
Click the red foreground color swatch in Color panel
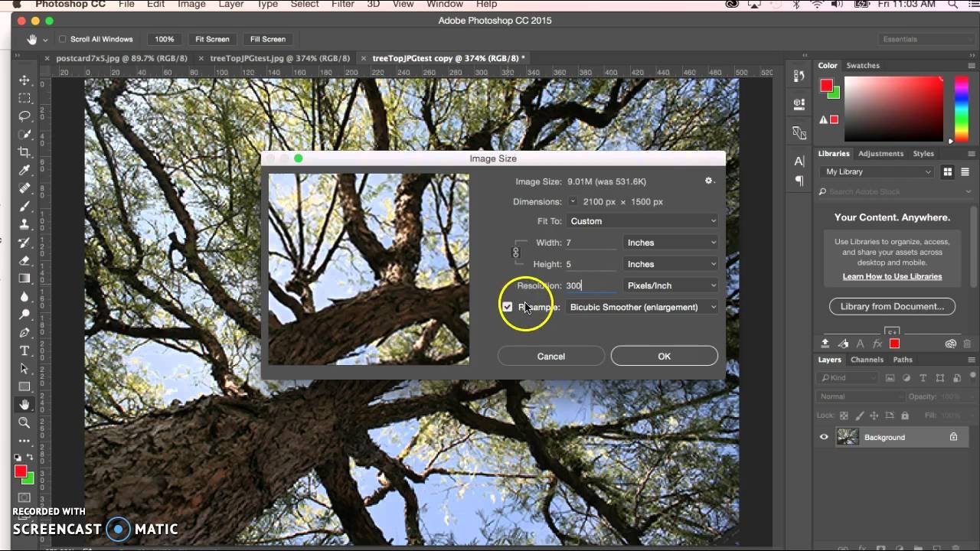point(826,86)
